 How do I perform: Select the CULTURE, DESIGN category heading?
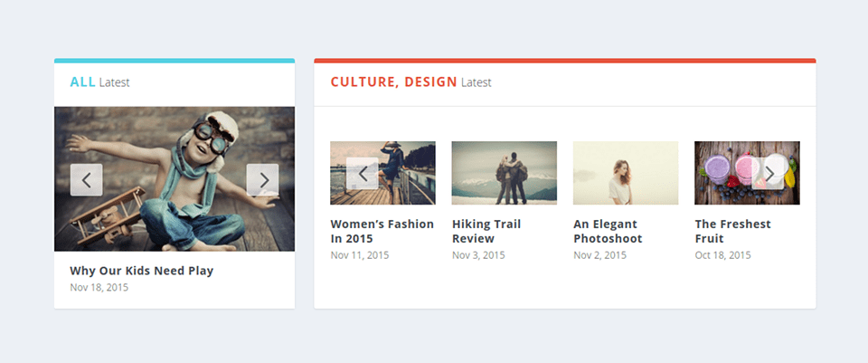(393, 82)
